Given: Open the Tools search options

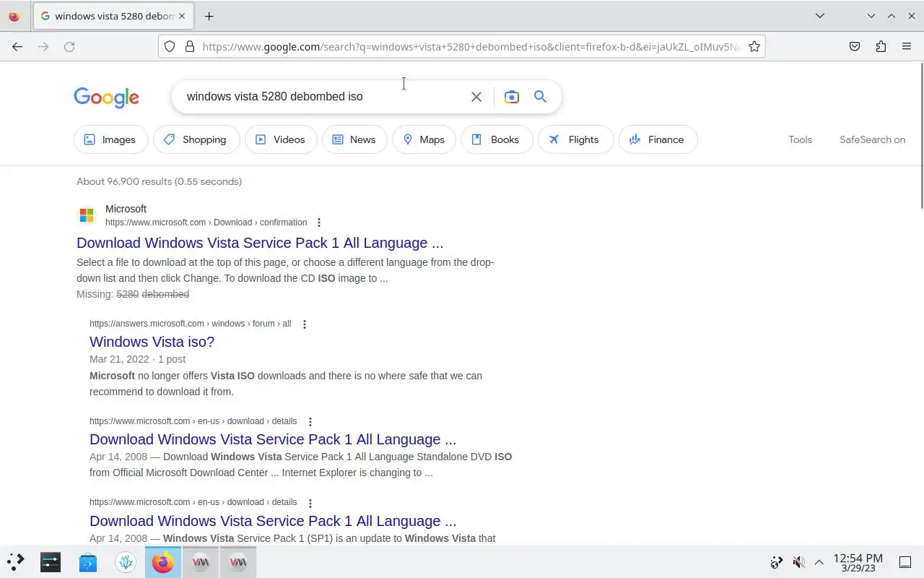Looking at the screenshot, I should [800, 139].
